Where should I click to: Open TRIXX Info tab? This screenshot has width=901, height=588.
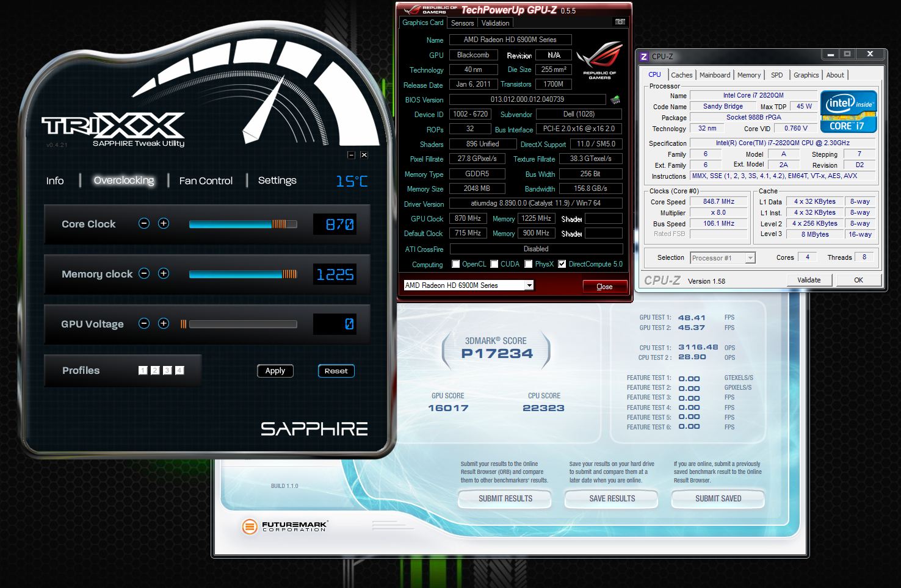[55, 181]
